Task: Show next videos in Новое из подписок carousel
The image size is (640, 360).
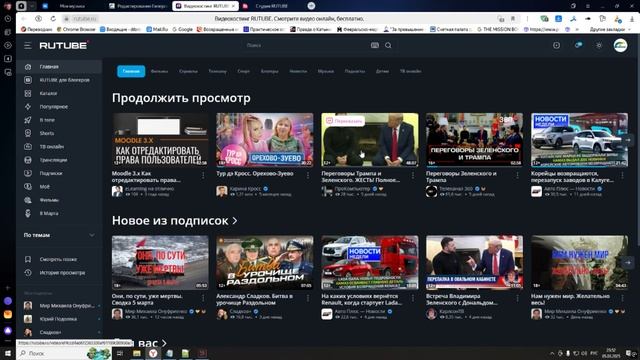Action: (x=628, y=262)
